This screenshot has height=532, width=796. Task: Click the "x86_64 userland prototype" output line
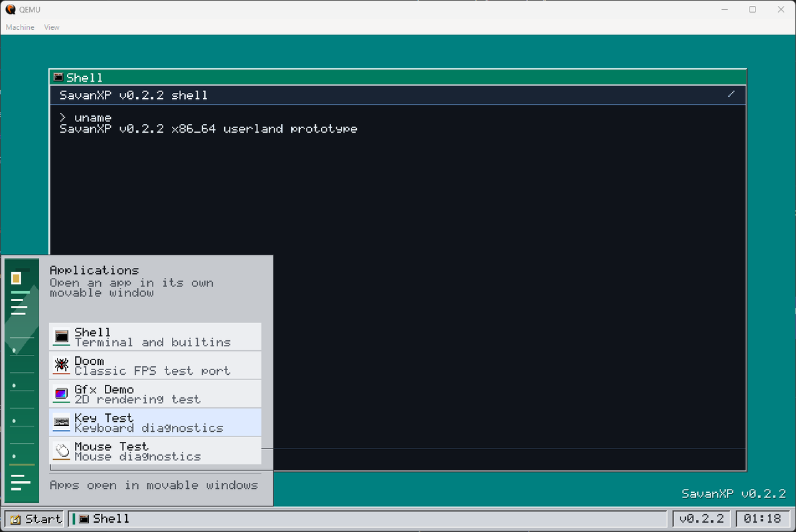click(208, 129)
